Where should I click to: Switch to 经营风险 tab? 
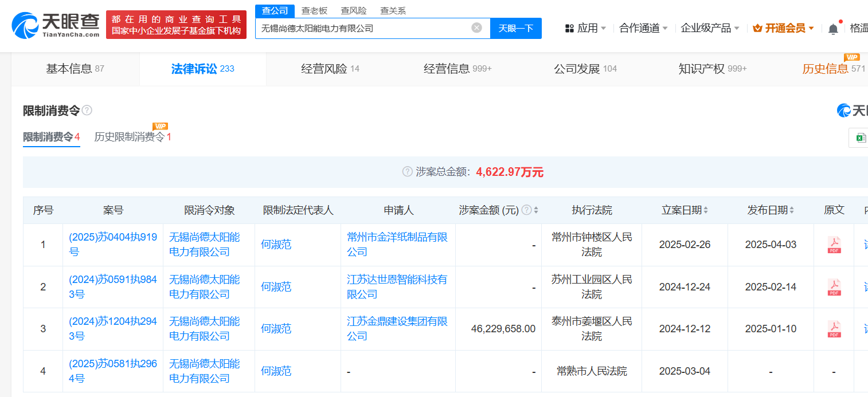click(x=330, y=69)
